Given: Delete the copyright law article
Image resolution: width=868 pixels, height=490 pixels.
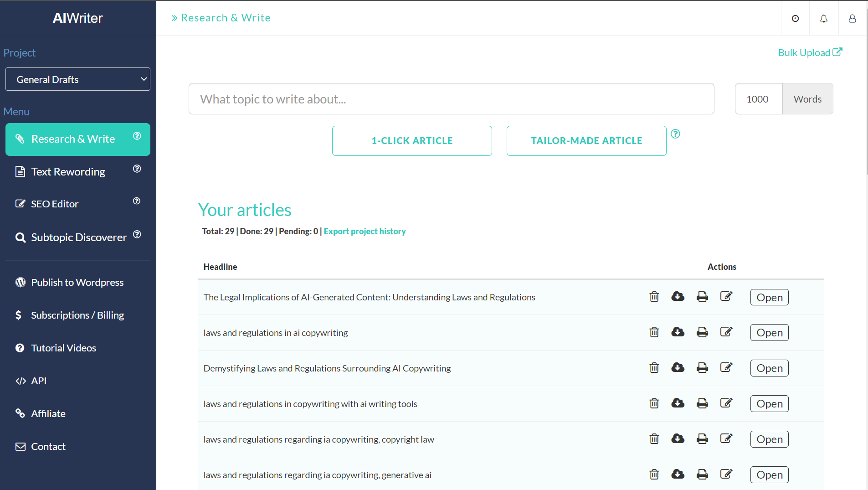Looking at the screenshot, I should pyautogui.click(x=654, y=438).
